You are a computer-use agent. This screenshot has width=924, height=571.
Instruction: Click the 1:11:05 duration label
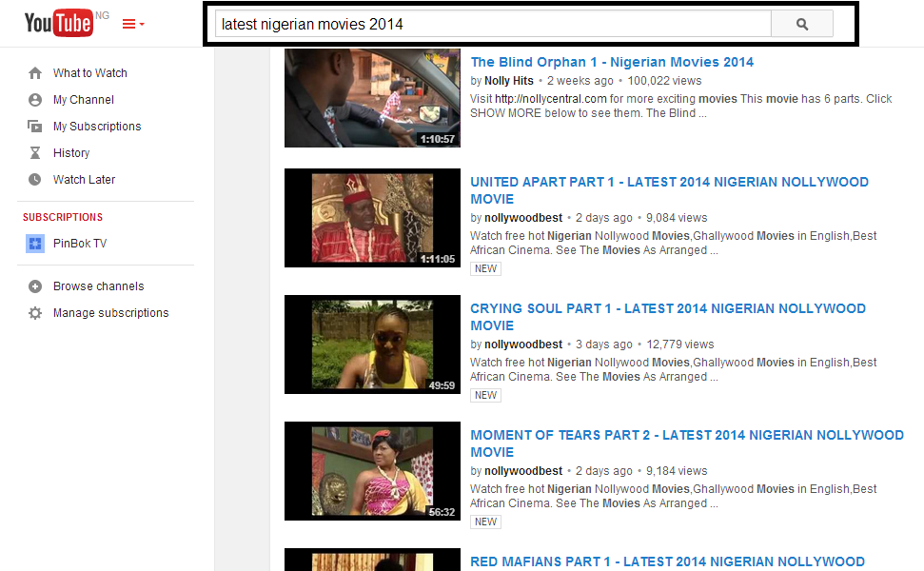437,259
